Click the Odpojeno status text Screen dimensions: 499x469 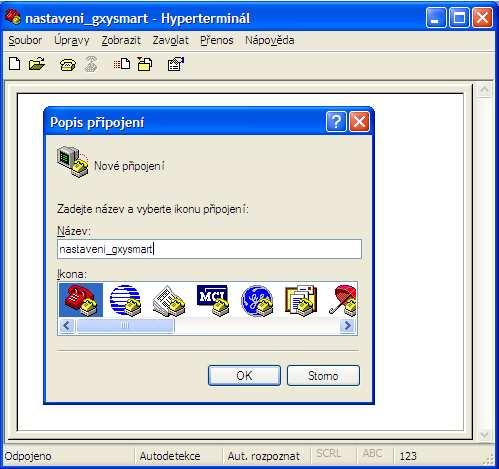[x=28, y=456]
